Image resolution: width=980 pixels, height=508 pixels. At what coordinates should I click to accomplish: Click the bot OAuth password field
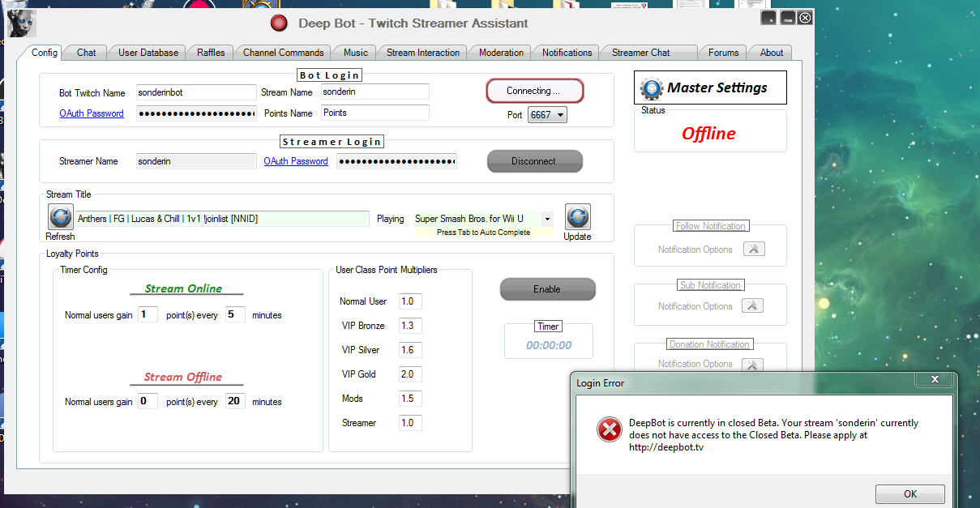pos(195,113)
